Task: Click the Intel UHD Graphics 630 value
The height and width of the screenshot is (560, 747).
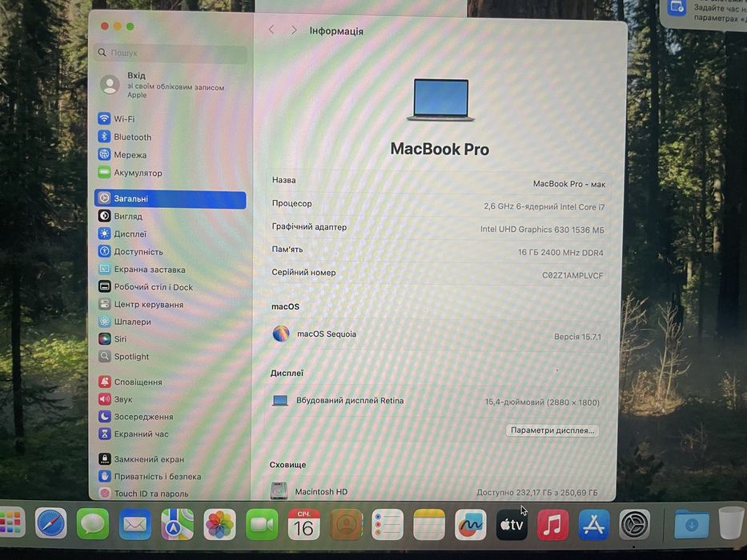Action: coord(542,230)
